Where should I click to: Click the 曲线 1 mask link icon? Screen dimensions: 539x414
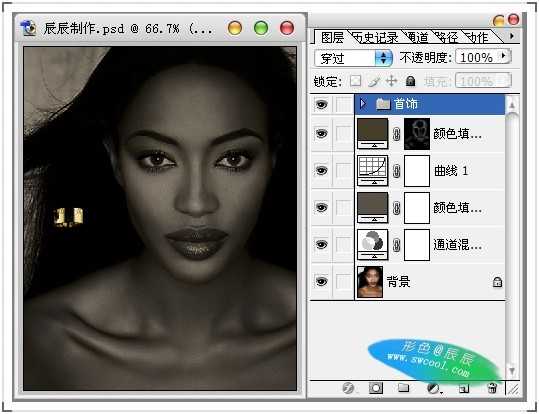(396, 171)
